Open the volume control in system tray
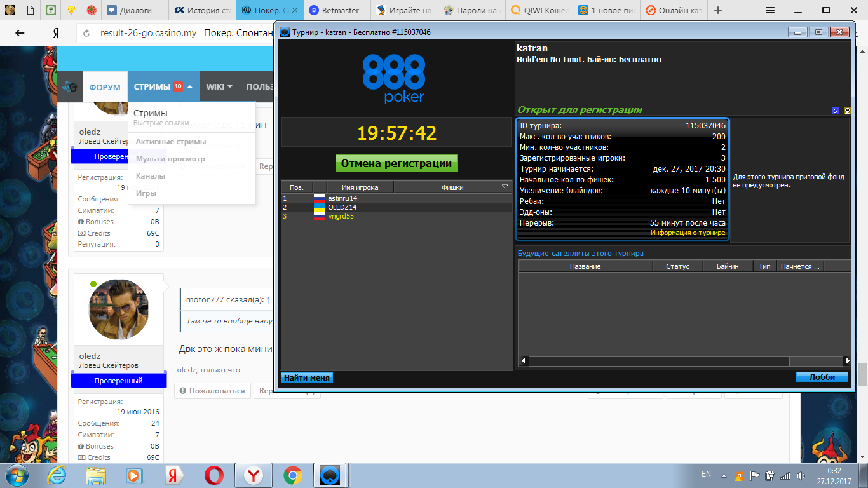Screen dimensions: 868x488 click(802, 475)
